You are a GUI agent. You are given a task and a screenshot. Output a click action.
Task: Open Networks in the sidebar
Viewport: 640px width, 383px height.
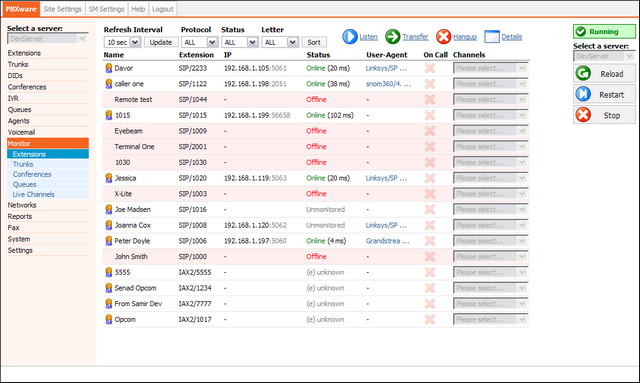(22, 205)
